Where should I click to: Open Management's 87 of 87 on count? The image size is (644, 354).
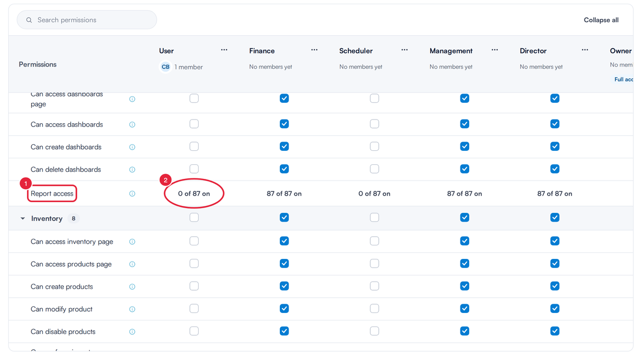[464, 193]
